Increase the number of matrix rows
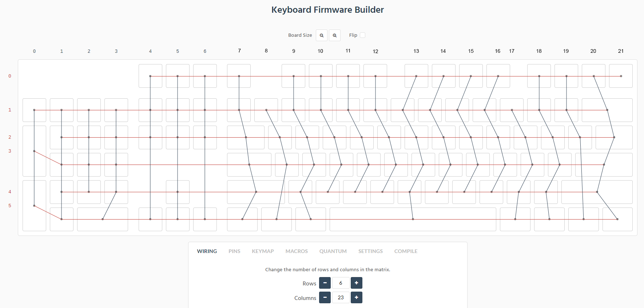The height and width of the screenshot is (308, 644). 357,283
